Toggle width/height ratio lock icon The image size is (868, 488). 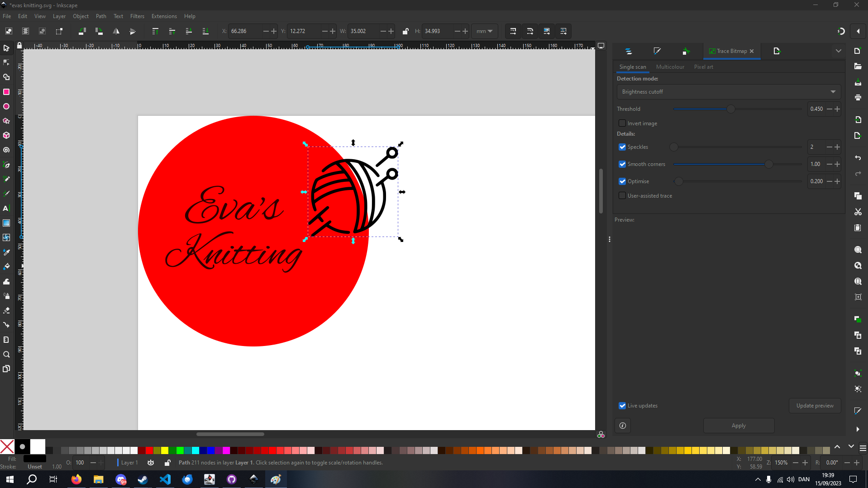point(405,31)
